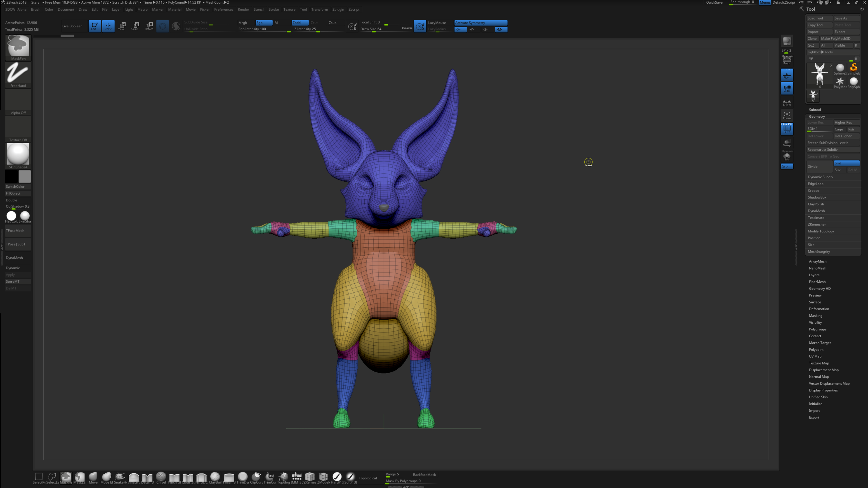This screenshot has width=868, height=488.
Task: Select the Move Elastic brush
Action: (106, 478)
